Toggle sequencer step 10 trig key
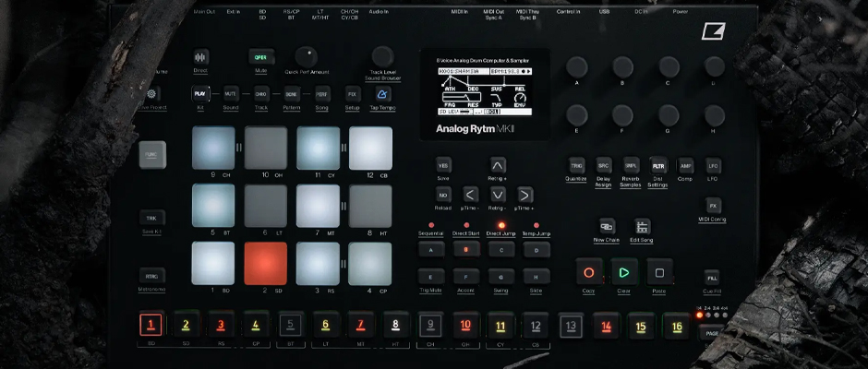 (465, 326)
